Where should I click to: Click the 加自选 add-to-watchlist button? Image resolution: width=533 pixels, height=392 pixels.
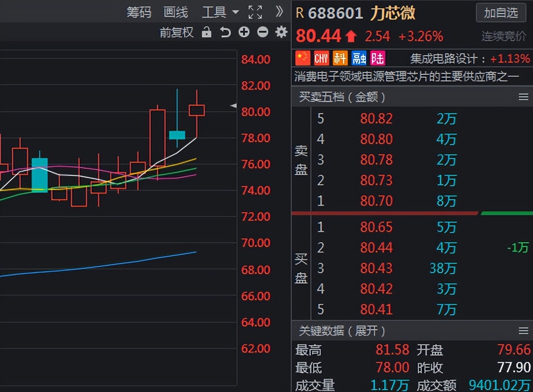click(x=500, y=13)
